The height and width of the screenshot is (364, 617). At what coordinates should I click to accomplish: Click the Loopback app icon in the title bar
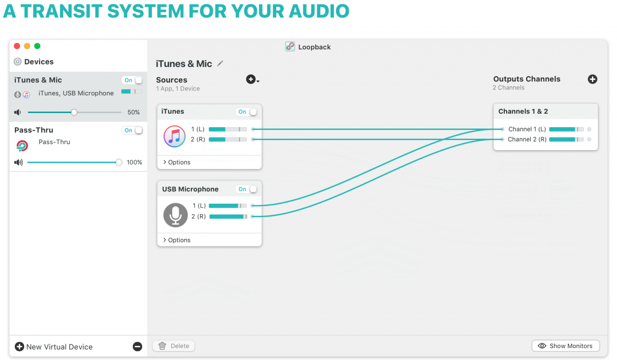(x=290, y=47)
